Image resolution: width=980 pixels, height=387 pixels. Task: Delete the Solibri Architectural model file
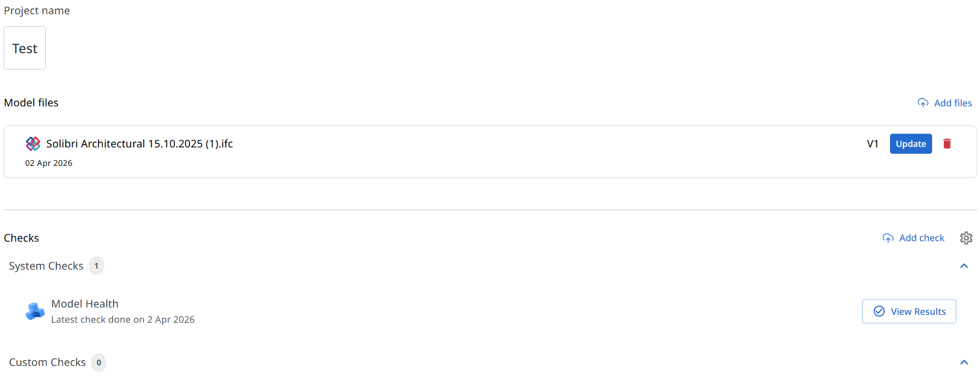click(947, 144)
